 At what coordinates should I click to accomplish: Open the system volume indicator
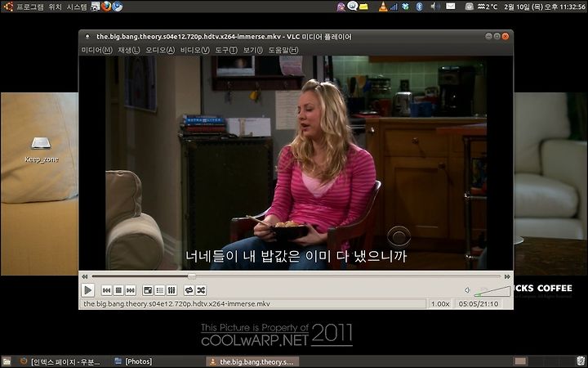434,7
